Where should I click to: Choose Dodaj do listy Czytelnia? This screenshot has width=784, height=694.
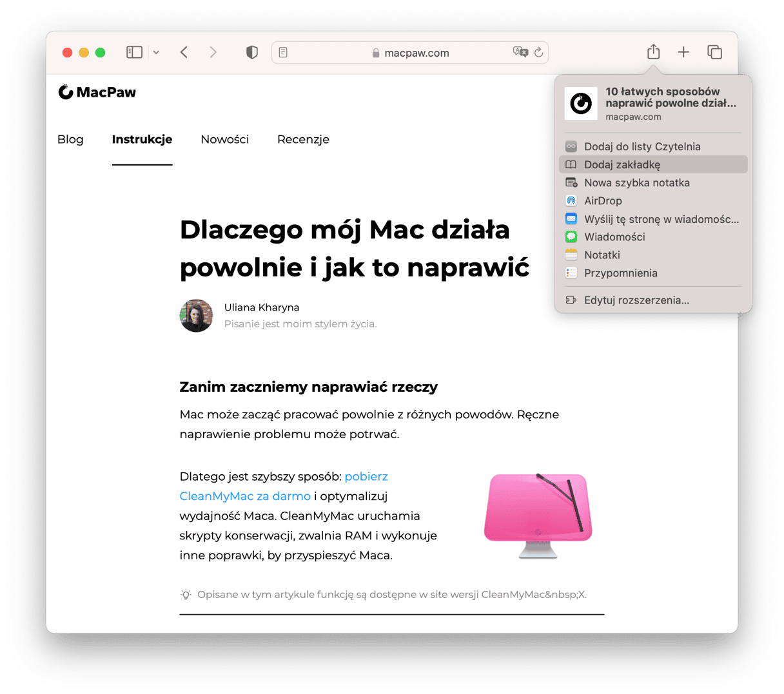click(x=653, y=146)
